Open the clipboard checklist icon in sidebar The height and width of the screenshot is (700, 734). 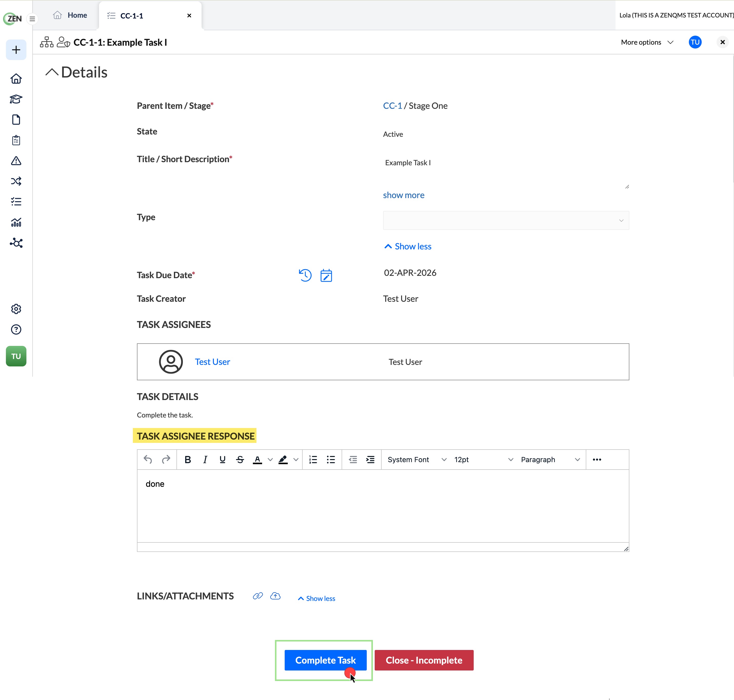(16, 140)
